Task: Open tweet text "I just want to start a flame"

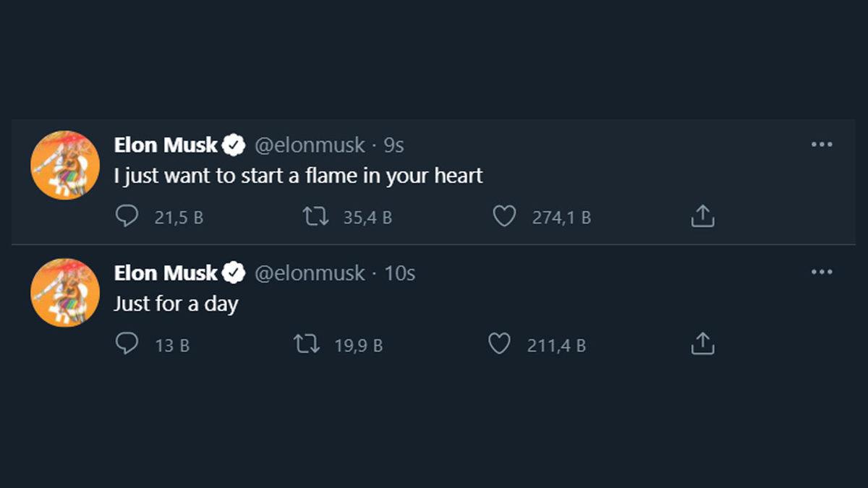Action: 298,176
